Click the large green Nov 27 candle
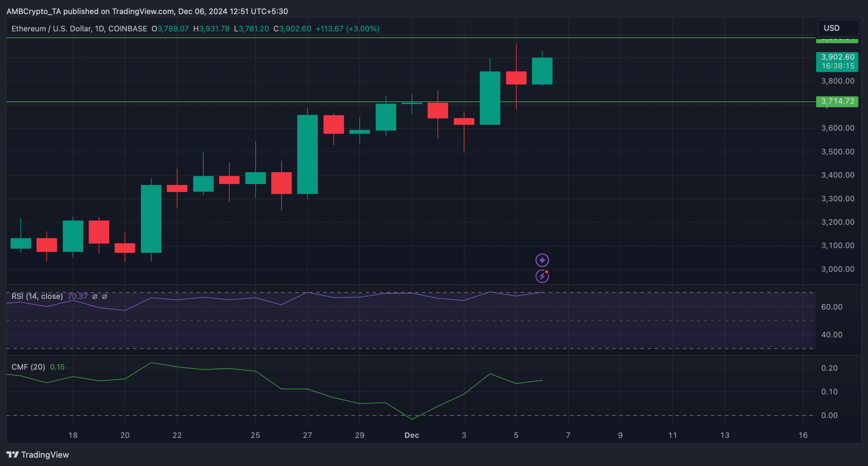The image size is (868, 466). [307, 154]
